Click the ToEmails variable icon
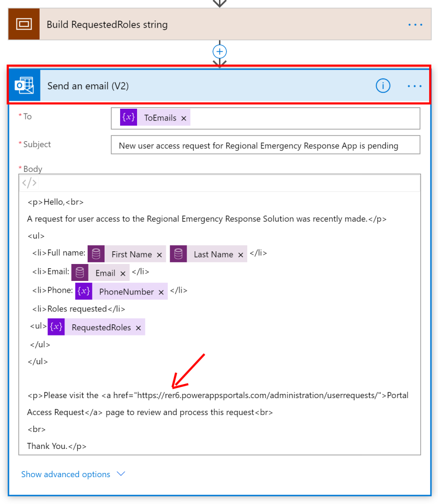The height and width of the screenshot is (504, 438). pos(129,117)
